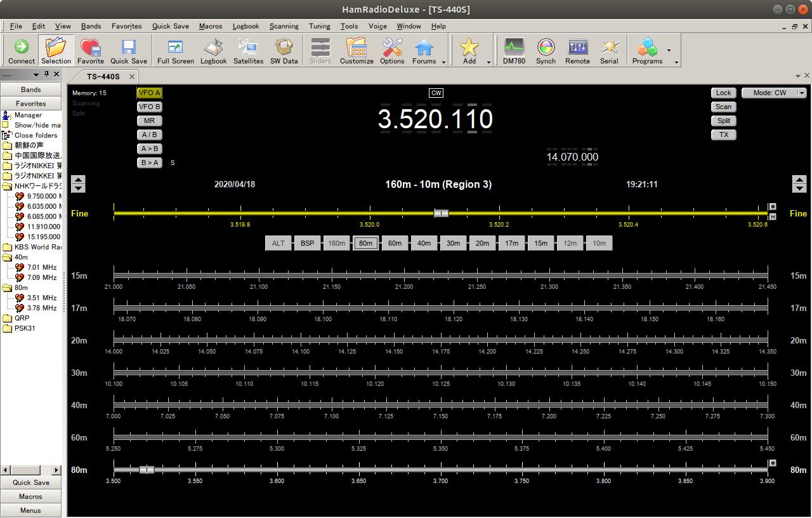The height and width of the screenshot is (518, 812).
Task: Select the TS-440S tab
Action: click(103, 77)
